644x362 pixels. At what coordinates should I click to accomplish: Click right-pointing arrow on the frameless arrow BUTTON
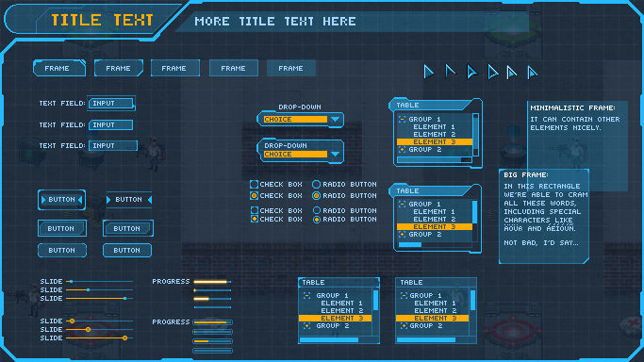pos(108,200)
